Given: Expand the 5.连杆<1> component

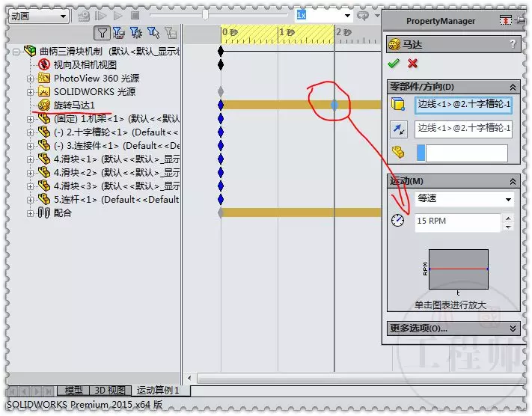Looking at the screenshot, I should (30, 201).
